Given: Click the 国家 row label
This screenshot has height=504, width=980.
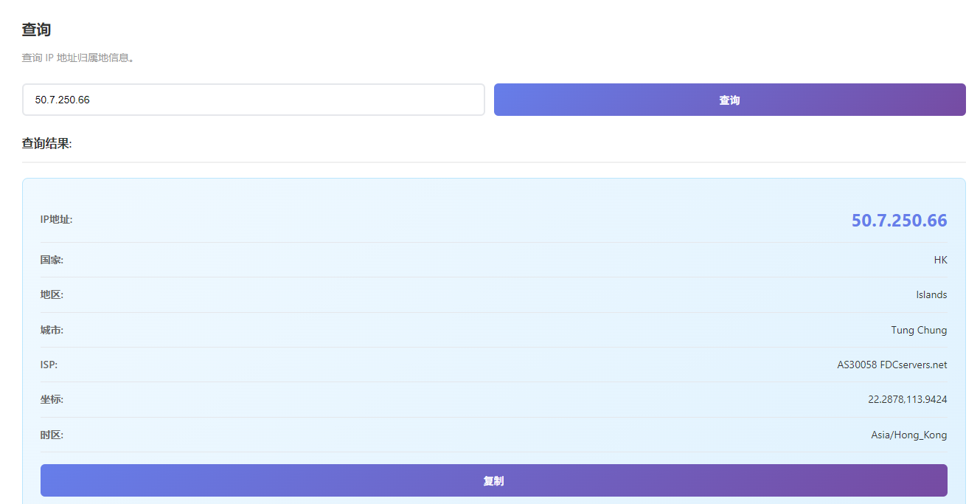Looking at the screenshot, I should (52, 260).
